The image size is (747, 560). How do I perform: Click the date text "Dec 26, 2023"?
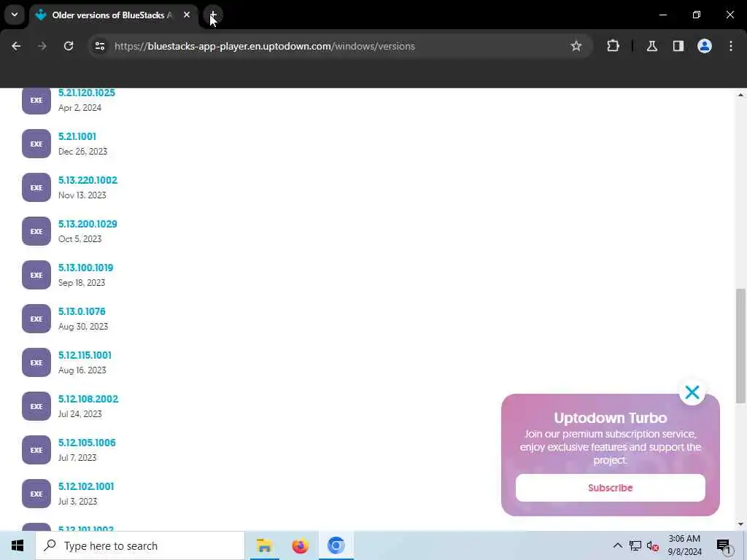click(82, 152)
